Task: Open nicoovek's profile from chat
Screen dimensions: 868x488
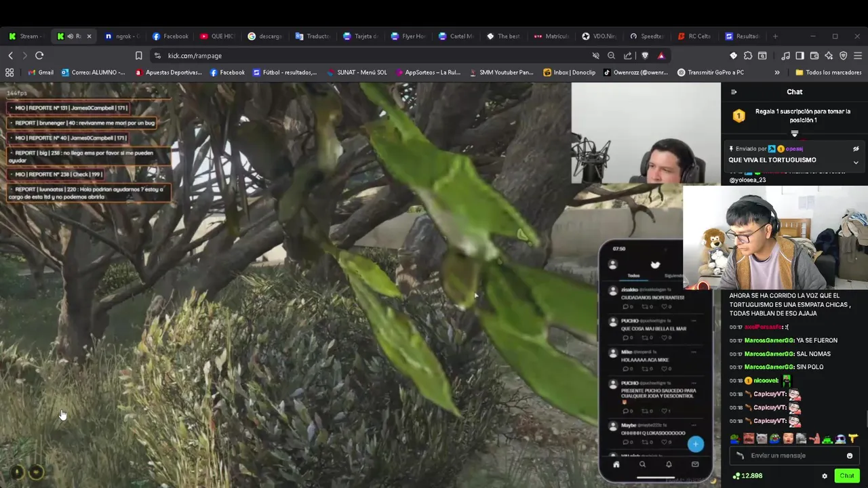Action: pos(767,381)
